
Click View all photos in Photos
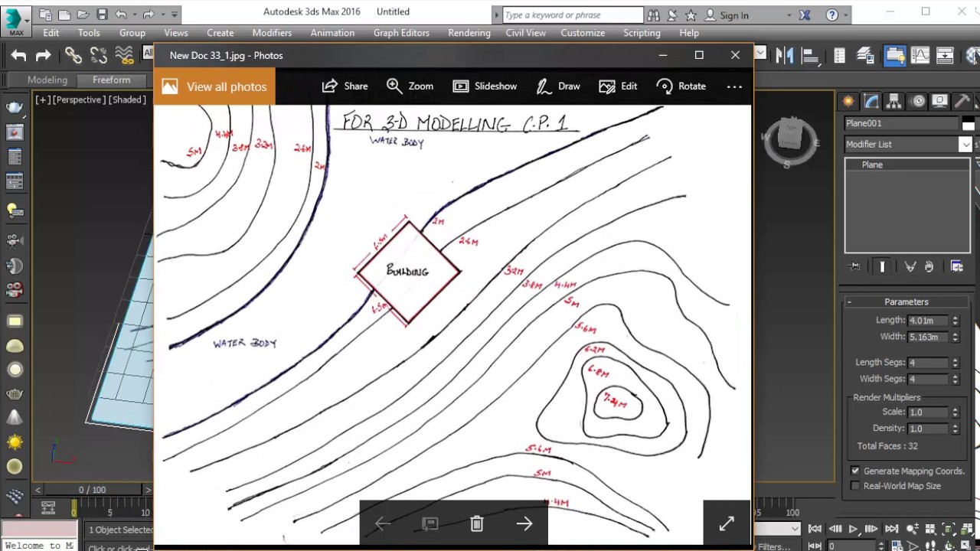point(214,86)
